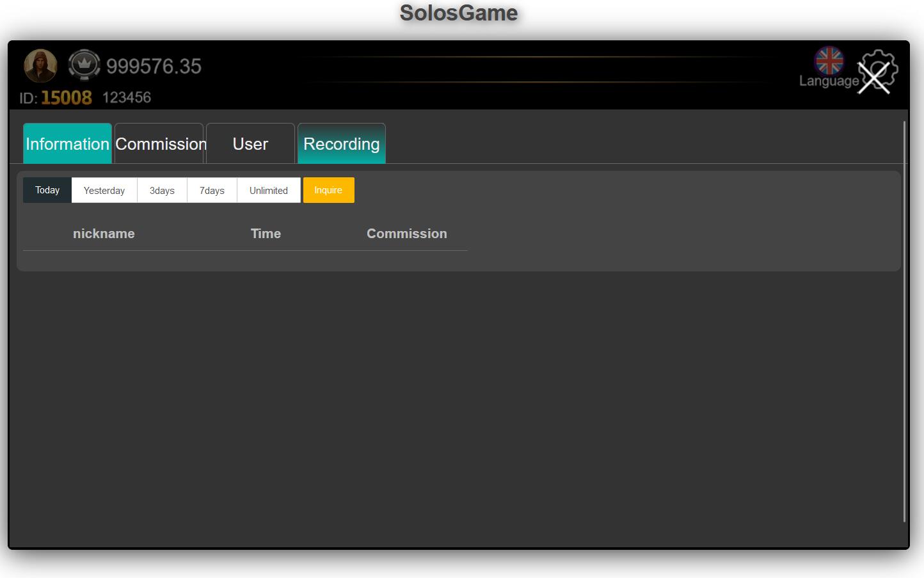Screen dimensions: 924x578
Task: Select the 7days filter
Action: [x=212, y=190]
